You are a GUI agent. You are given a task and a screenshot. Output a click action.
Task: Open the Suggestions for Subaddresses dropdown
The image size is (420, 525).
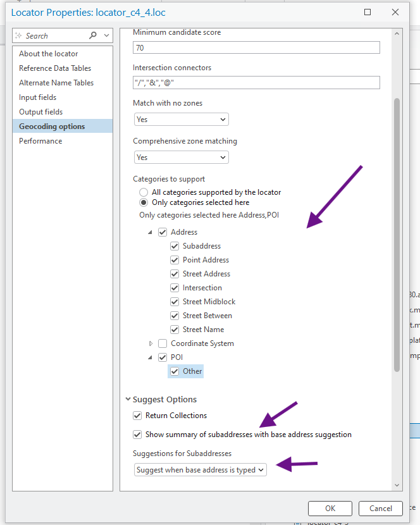201,470
